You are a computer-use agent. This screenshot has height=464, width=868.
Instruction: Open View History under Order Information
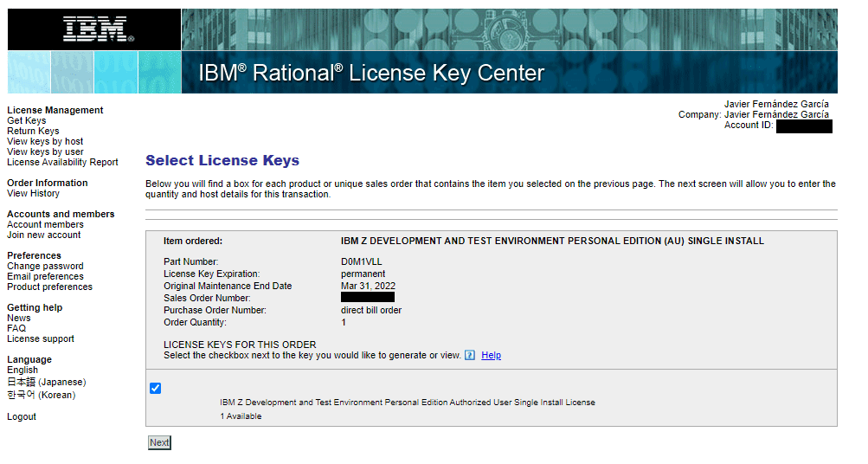(33, 193)
